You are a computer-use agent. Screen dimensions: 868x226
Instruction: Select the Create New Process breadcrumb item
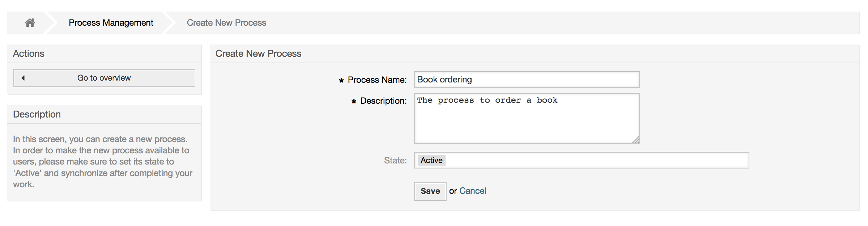[226, 22]
